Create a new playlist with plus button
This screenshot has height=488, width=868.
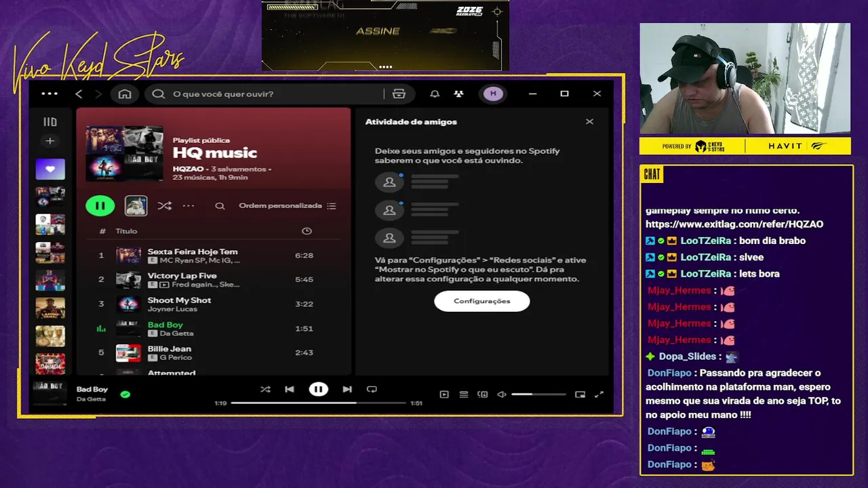(50, 141)
